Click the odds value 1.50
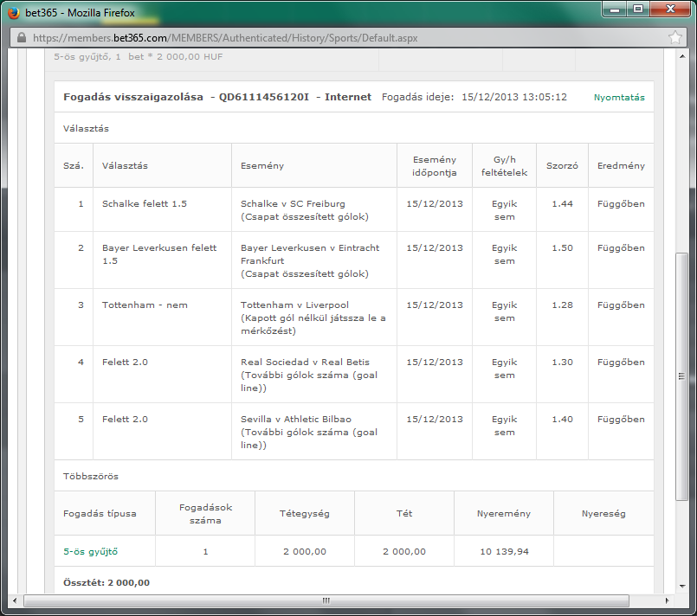The height and width of the screenshot is (616, 697). click(x=562, y=248)
